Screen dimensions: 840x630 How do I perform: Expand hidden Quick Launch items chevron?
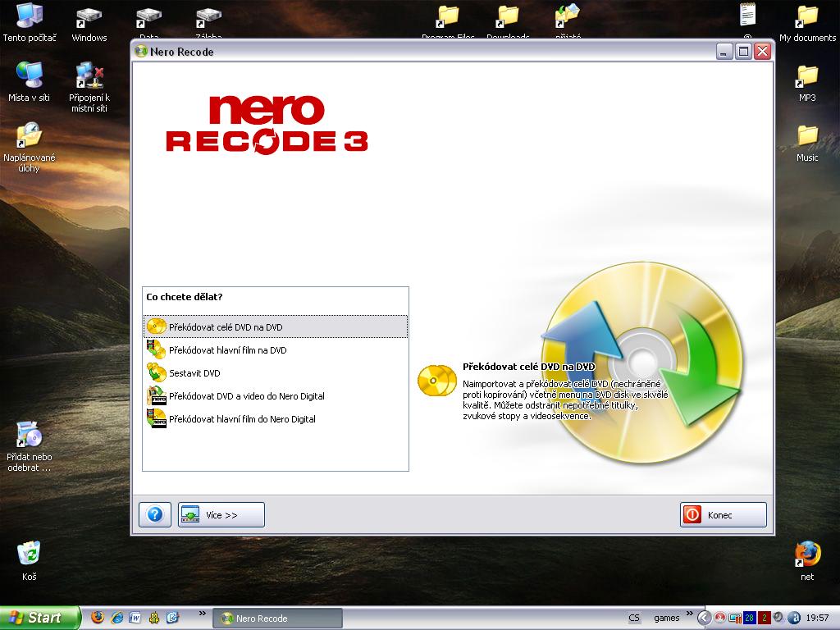pos(202,614)
